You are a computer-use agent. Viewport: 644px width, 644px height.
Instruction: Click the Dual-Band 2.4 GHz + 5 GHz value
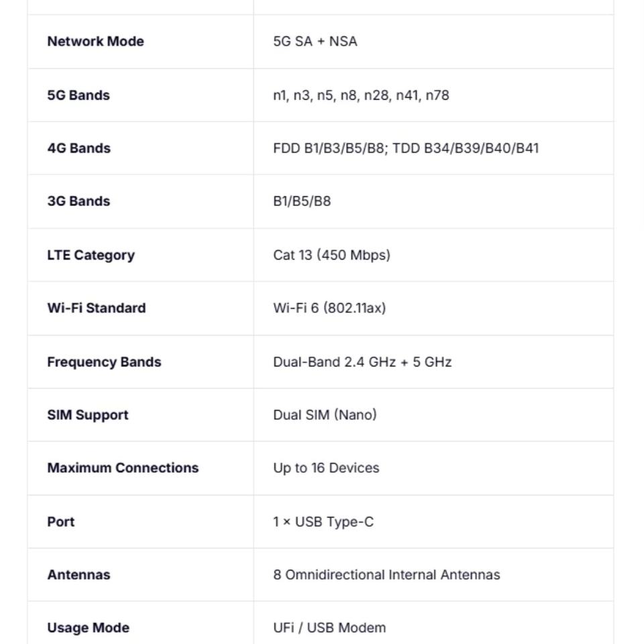tap(362, 362)
